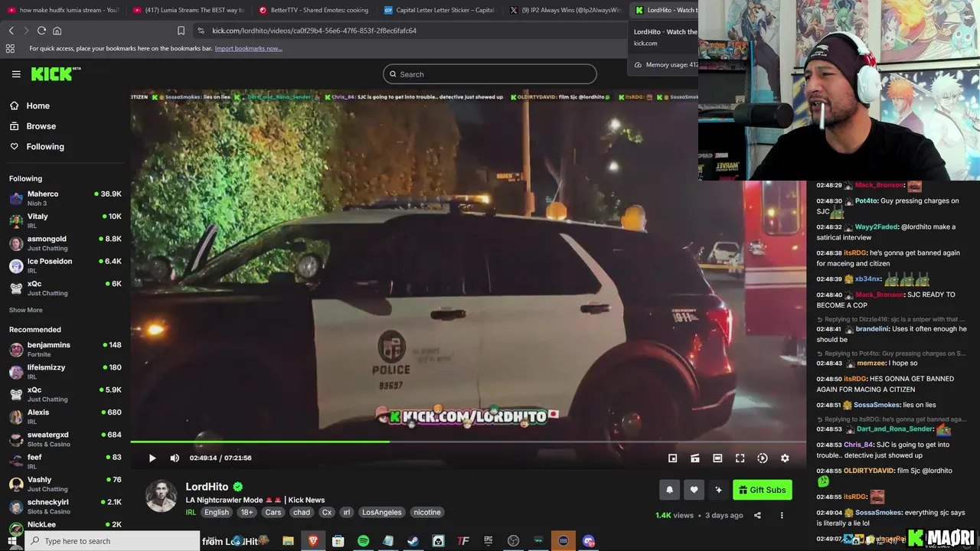Click LordHito avatar

tap(161, 496)
